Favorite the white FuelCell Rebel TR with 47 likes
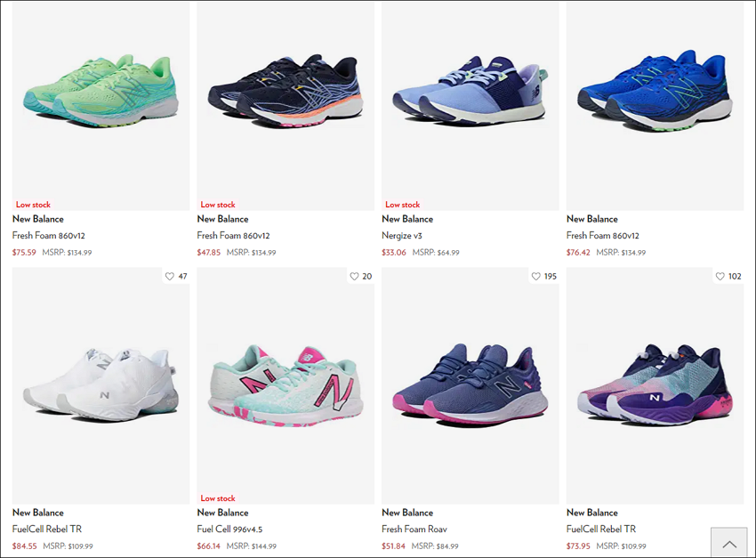The height and width of the screenshot is (558, 756). tap(170, 277)
